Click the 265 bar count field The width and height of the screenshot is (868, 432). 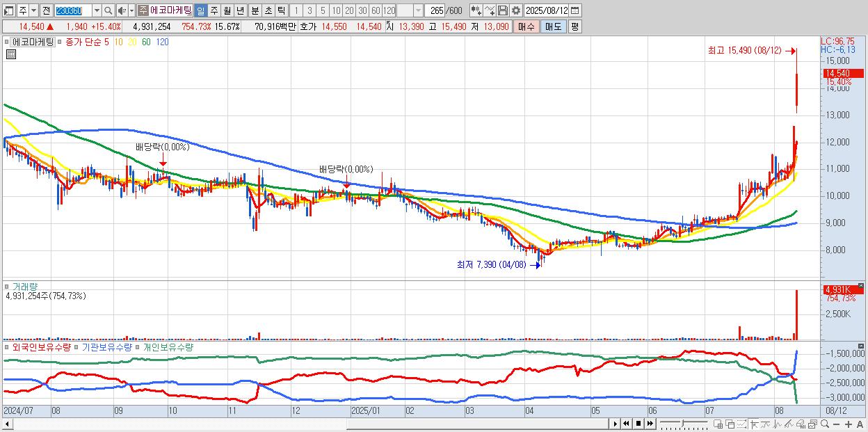435,10
